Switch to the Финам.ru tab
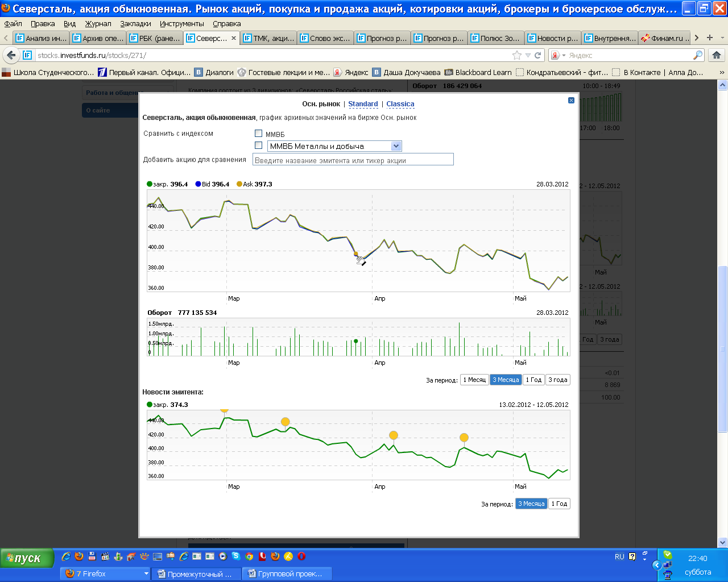 click(x=665, y=38)
